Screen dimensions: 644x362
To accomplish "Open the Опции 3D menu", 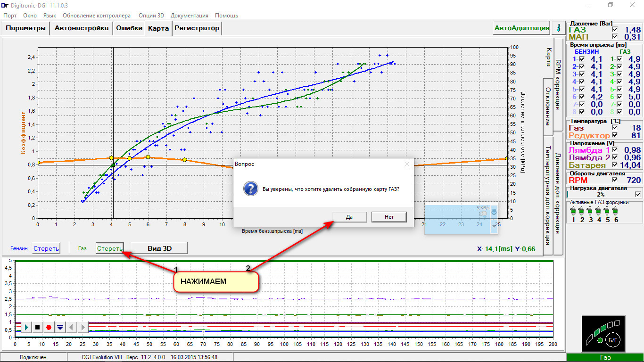I will [151, 16].
